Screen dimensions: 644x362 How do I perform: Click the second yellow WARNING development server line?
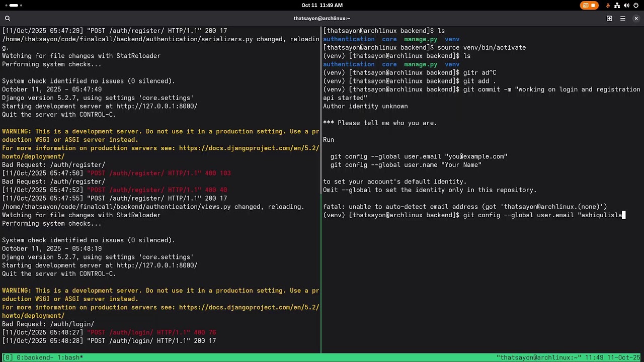click(x=160, y=291)
